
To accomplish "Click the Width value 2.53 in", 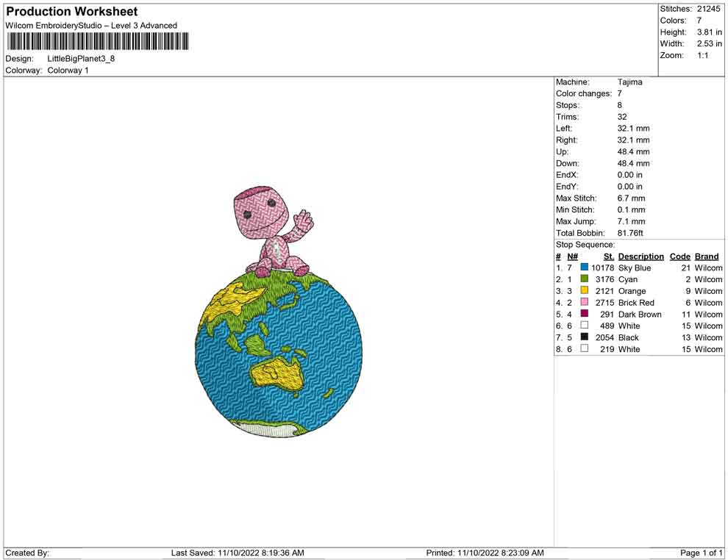I will (x=709, y=43).
